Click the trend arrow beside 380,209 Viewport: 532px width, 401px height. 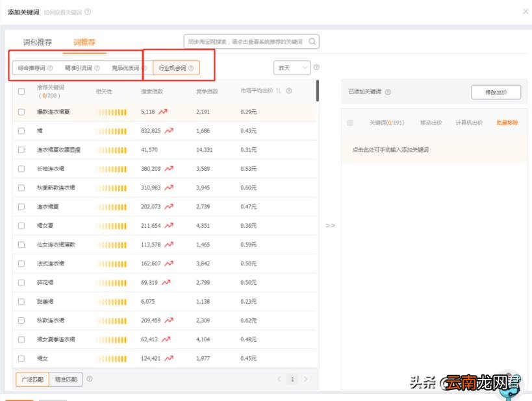[x=169, y=169]
